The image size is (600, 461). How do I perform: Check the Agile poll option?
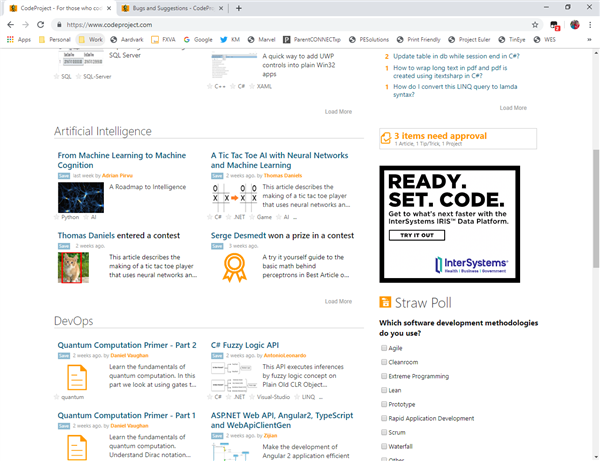coord(384,348)
